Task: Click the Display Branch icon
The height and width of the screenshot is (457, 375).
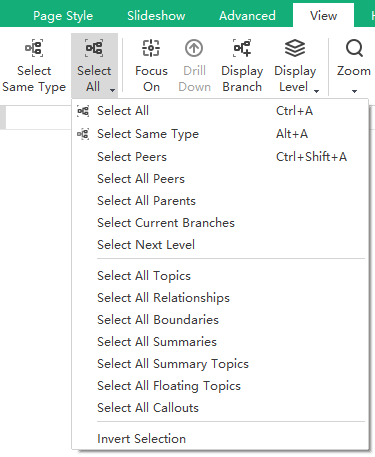Action: [x=242, y=48]
